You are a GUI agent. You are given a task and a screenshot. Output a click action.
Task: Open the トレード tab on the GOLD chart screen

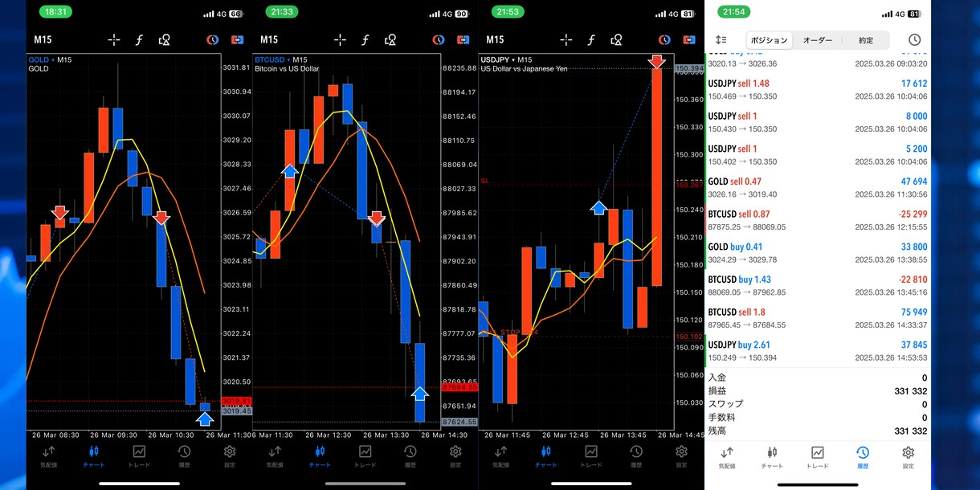(x=139, y=456)
